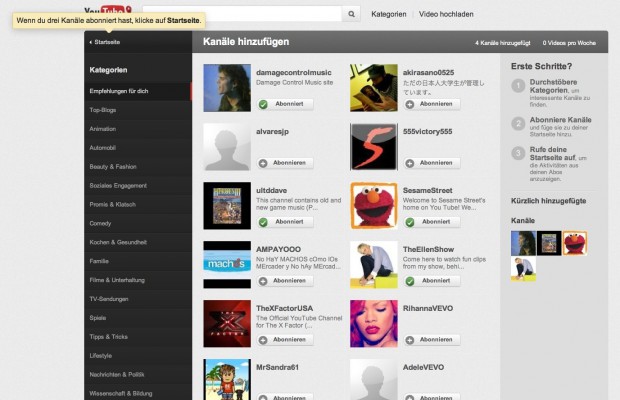Screen dimensions: 620x400
Task: Select Lifestyle category
Action: (138, 356)
